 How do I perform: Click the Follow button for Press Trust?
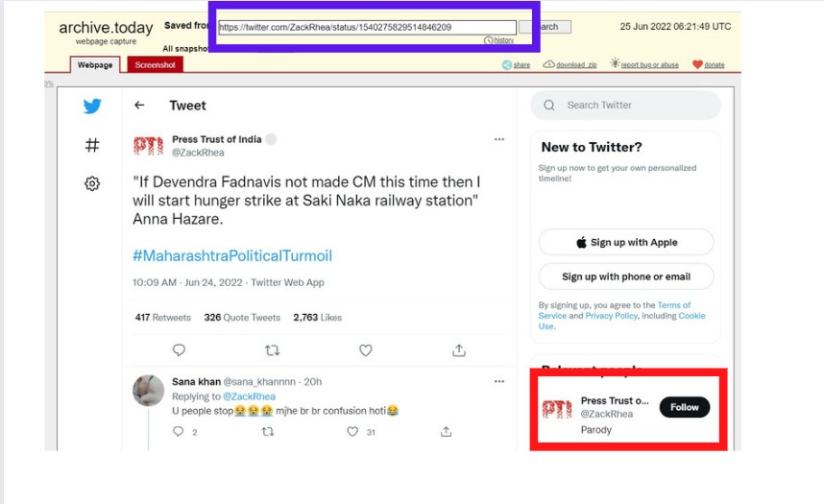click(685, 407)
